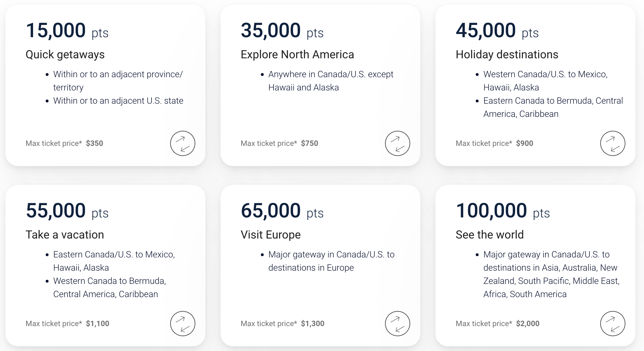644x351 pixels.
Task: Select the "Visit Europe" heading
Action: pyautogui.click(x=271, y=234)
